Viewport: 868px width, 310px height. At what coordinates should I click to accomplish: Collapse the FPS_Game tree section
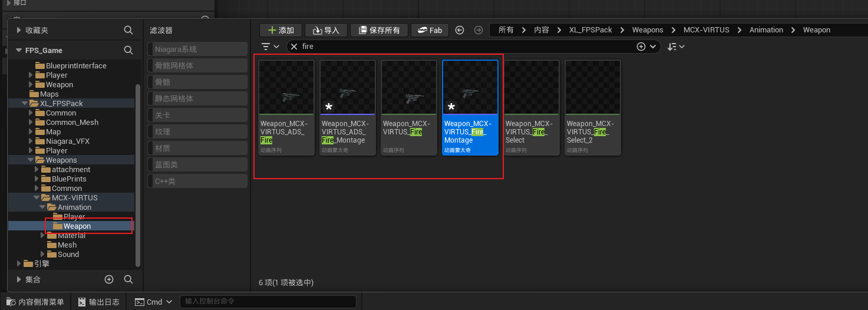click(x=19, y=50)
